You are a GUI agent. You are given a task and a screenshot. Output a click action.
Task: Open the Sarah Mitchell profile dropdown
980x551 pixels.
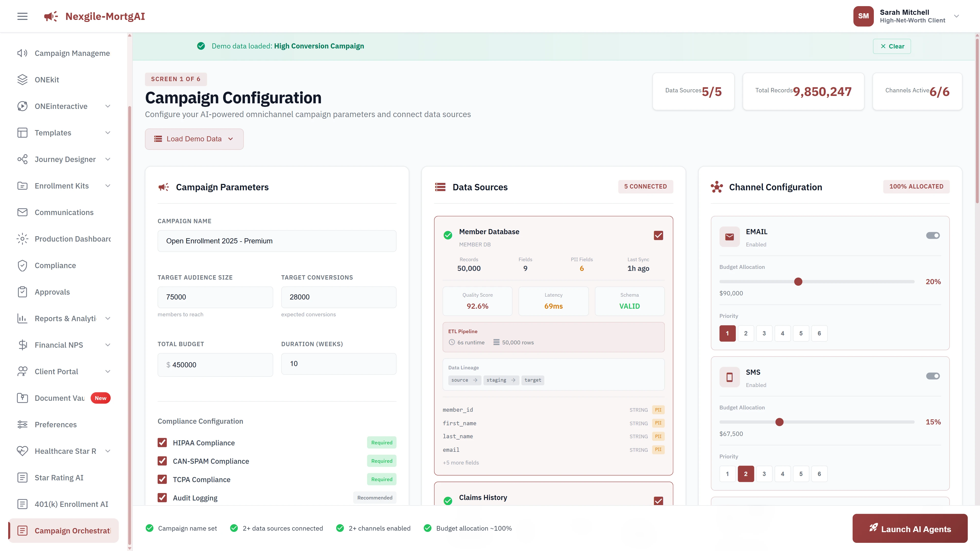pos(957,16)
